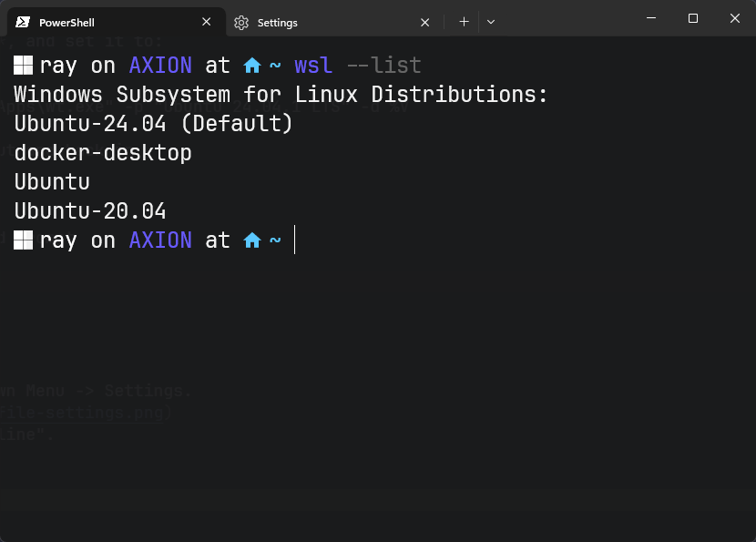Open a new tab with the plus button

point(465,22)
